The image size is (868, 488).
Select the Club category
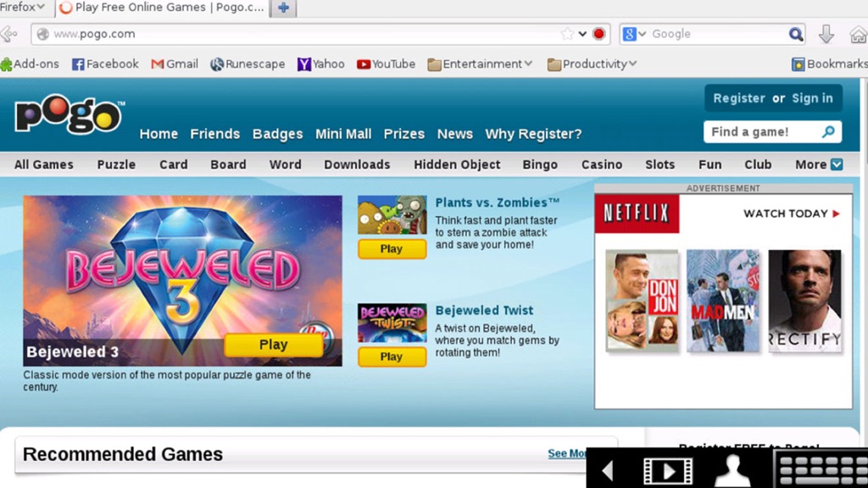(x=758, y=164)
